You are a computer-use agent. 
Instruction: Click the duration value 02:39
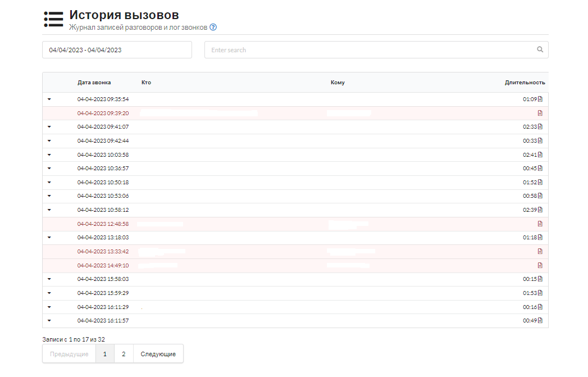(x=530, y=210)
